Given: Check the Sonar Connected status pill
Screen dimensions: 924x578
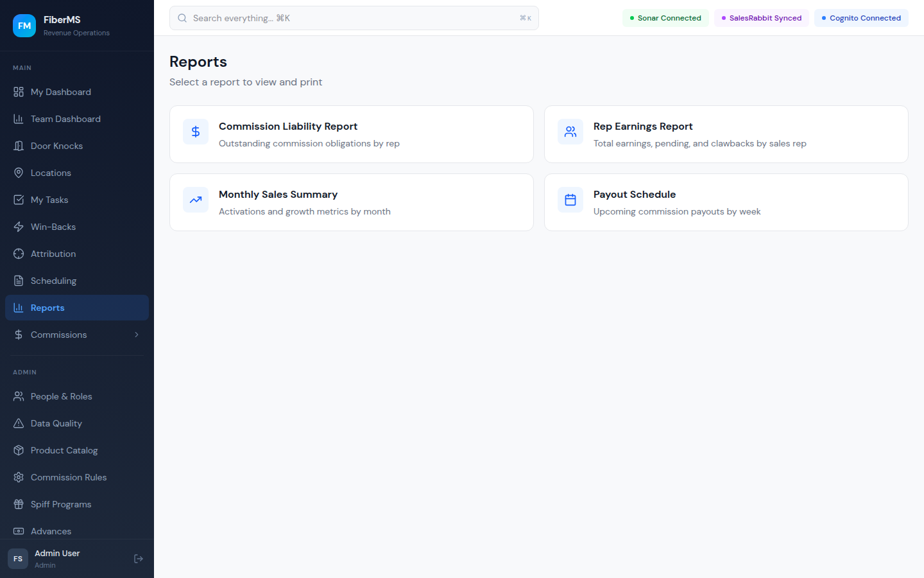Looking at the screenshot, I should point(665,18).
